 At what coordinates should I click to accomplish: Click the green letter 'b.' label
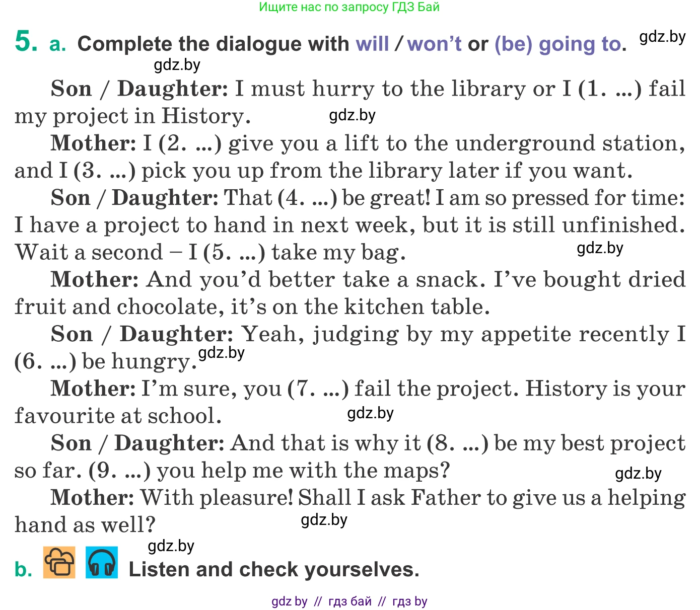point(24,570)
